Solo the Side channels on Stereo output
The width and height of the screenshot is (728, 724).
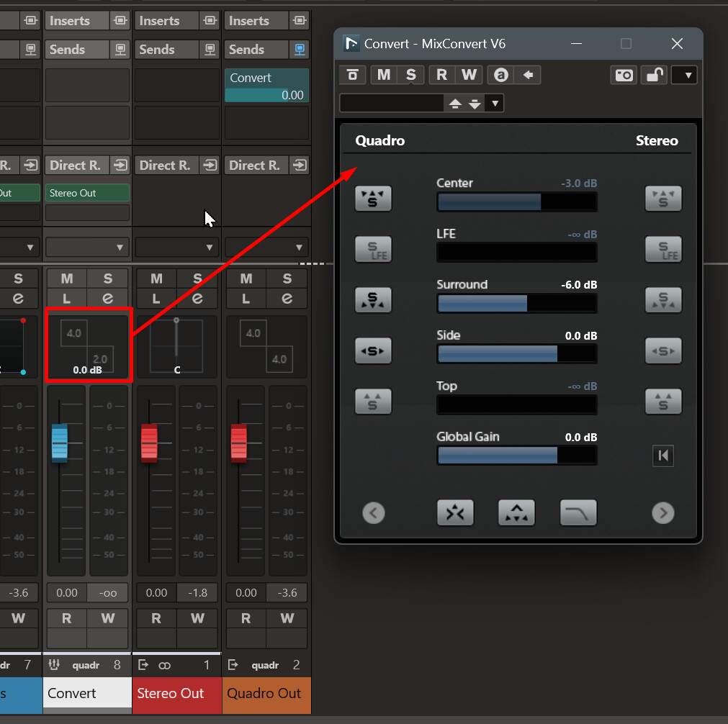[x=663, y=351]
